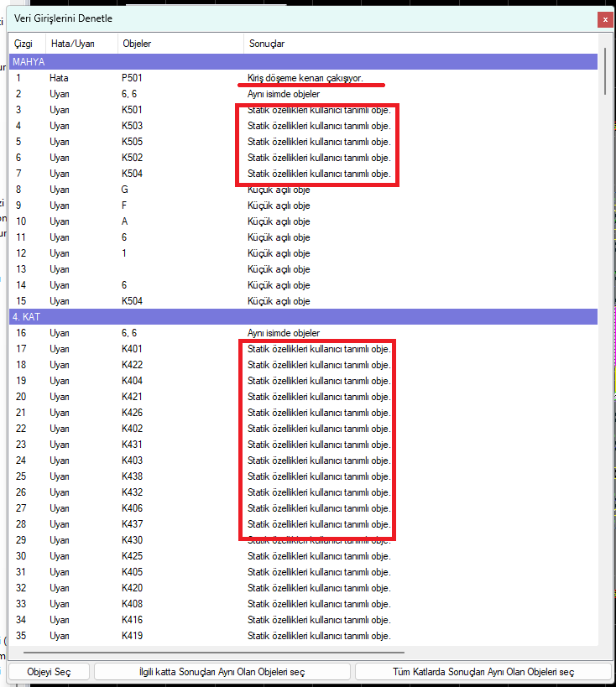Click the vertical scrollbar thumb

[x=605, y=71]
